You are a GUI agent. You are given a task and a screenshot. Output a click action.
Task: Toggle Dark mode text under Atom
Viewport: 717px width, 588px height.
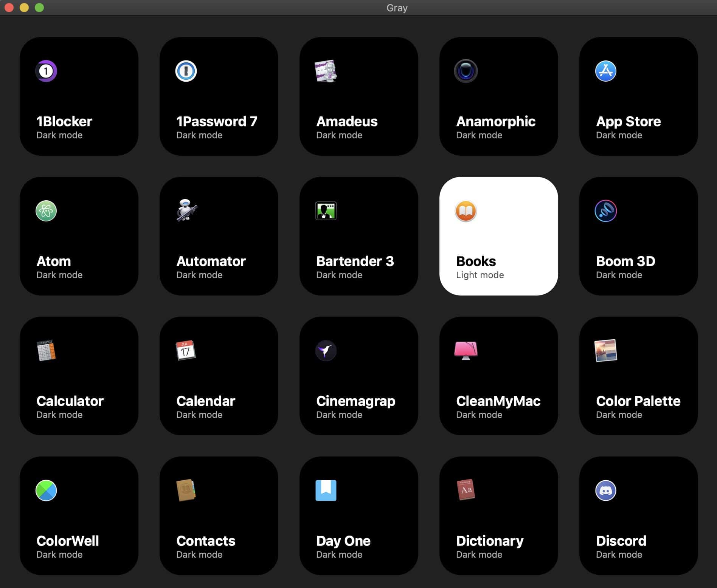(59, 275)
